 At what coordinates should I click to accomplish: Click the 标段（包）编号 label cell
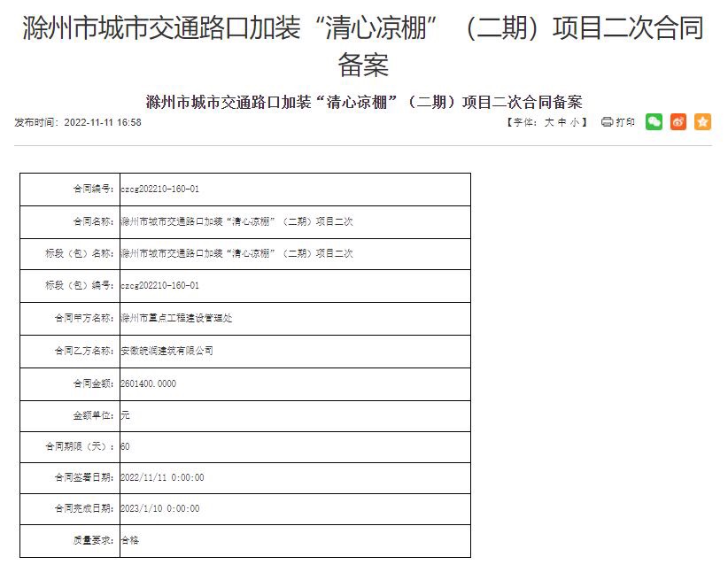pos(70,286)
